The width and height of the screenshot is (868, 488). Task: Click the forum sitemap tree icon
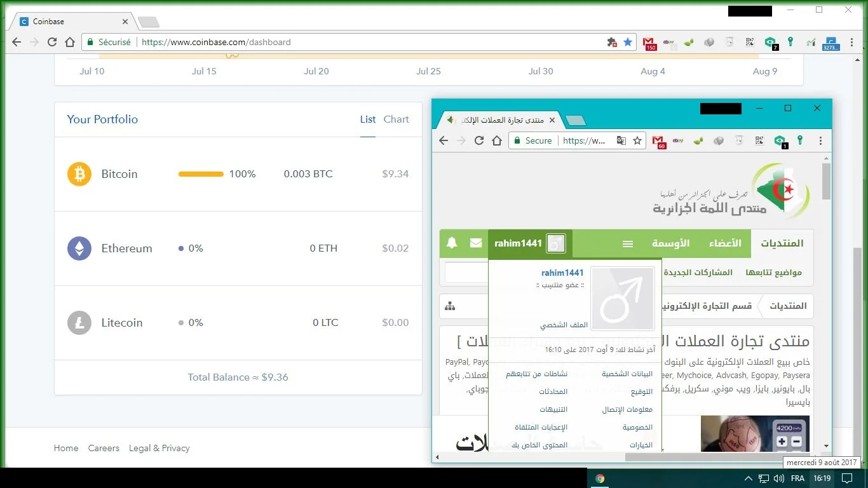point(450,306)
